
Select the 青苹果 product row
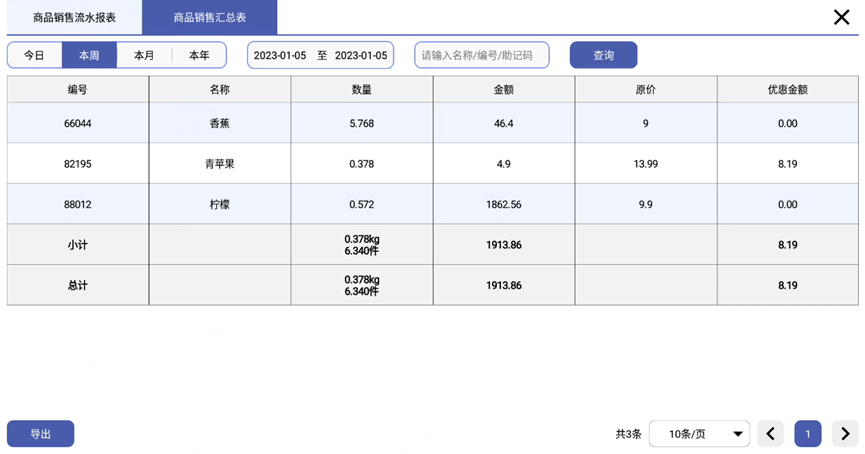coord(220,163)
